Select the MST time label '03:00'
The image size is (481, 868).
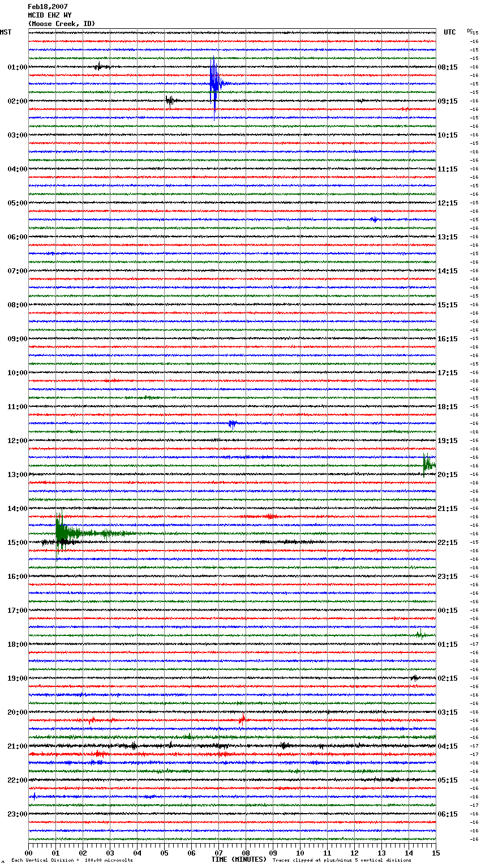[x=18, y=135]
